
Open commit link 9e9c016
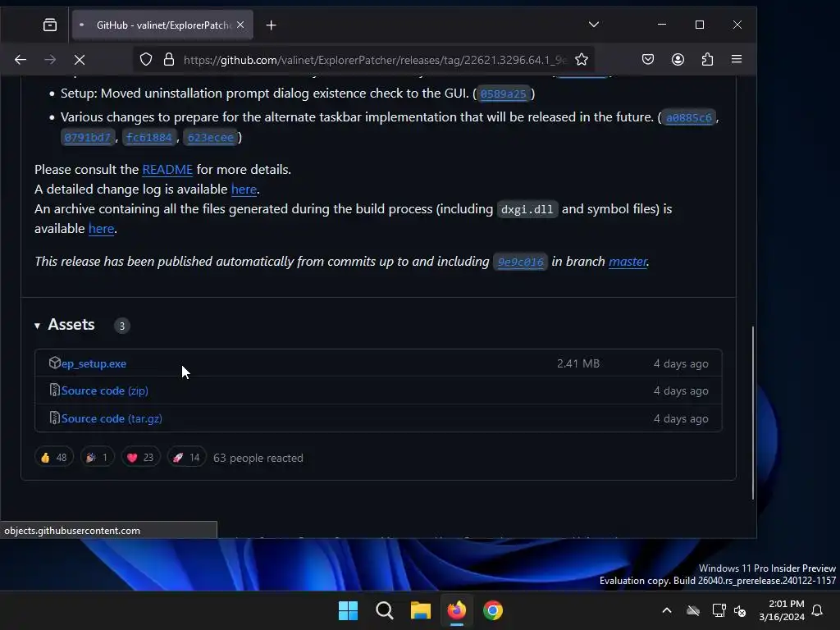coord(520,262)
